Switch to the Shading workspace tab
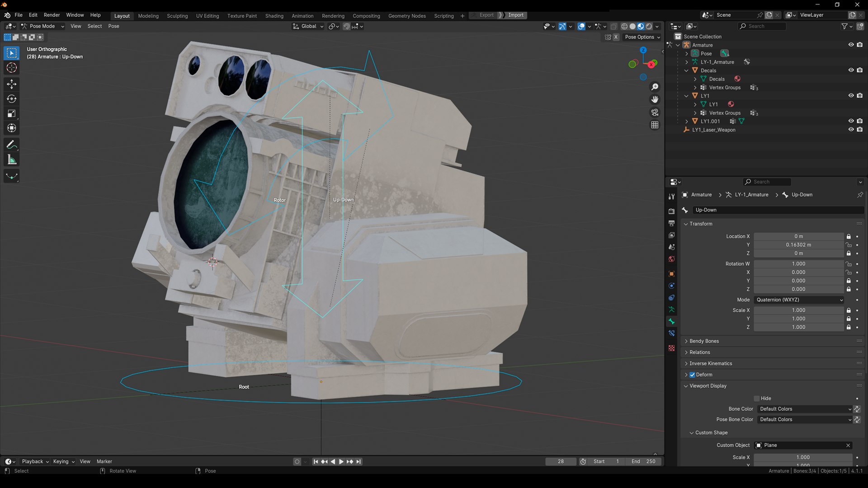The height and width of the screenshot is (488, 868). (274, 16)
